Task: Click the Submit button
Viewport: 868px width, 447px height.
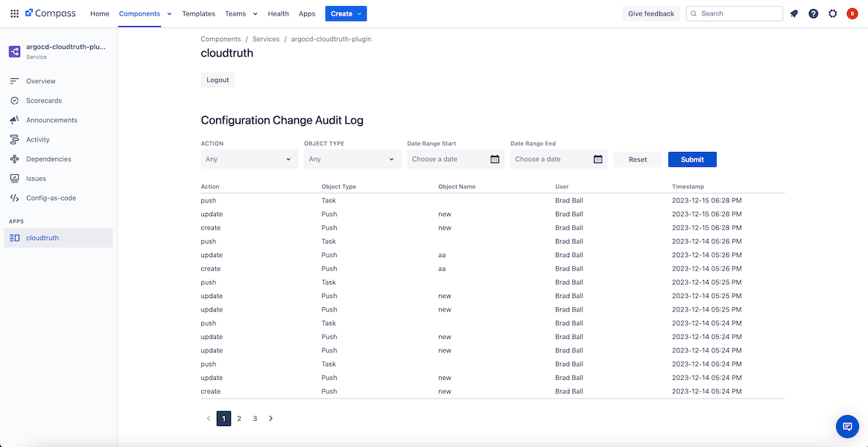Action: click(x=692, y=159)
